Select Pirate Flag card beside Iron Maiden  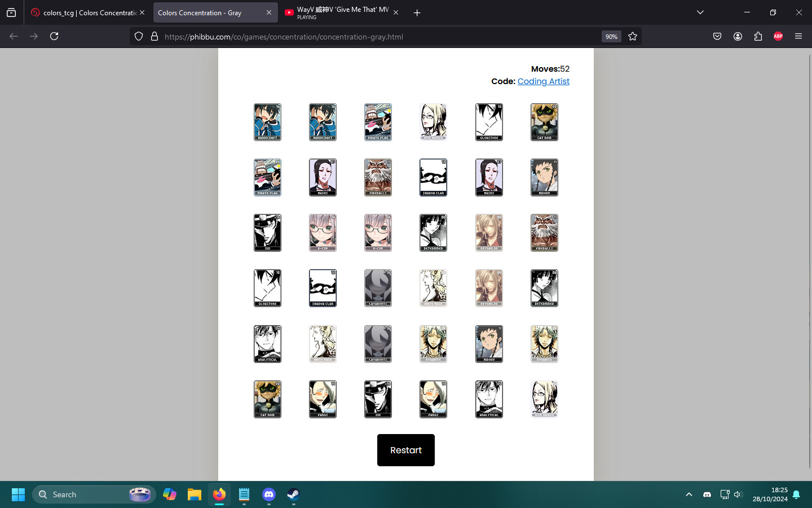click(378, 122)
